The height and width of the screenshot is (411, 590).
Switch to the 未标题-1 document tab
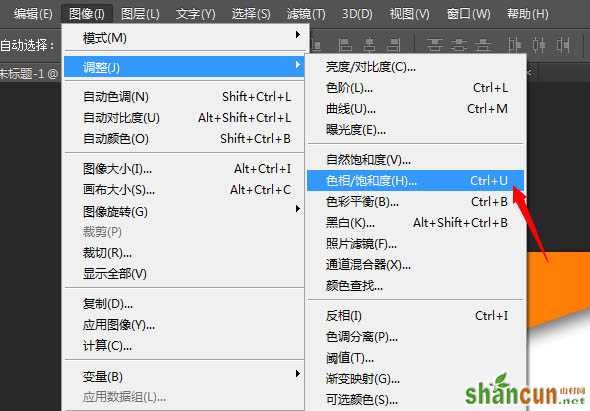click(x=29, y=73)
